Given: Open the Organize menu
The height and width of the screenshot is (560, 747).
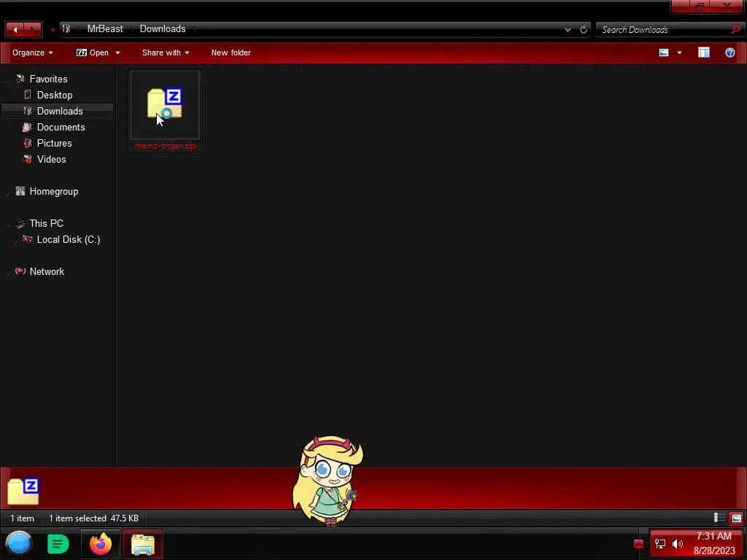Looking at the screenshot, I should tap(32, 52).
